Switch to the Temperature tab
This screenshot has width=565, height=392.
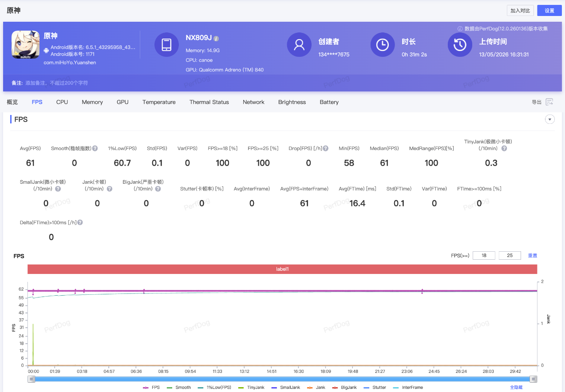[x=159, y=102]
